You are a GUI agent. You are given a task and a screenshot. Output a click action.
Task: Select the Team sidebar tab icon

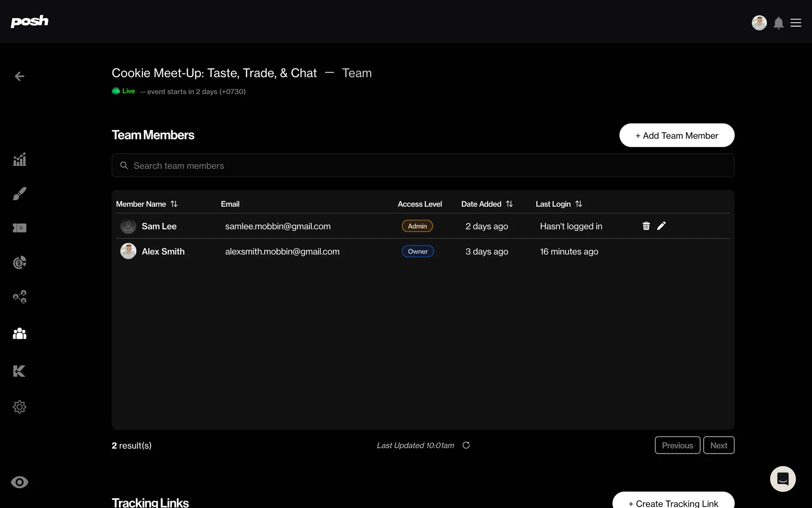click(x=19, y=334)
